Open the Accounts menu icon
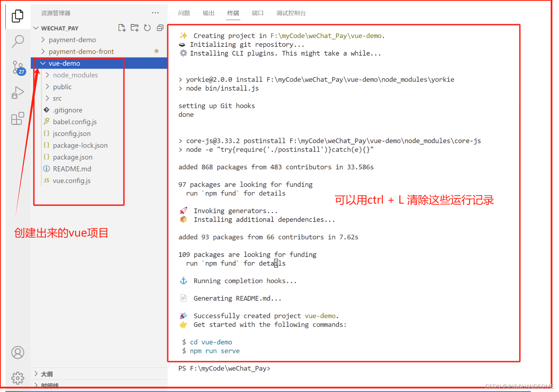 pyautogui.click(x=18, y=352)
